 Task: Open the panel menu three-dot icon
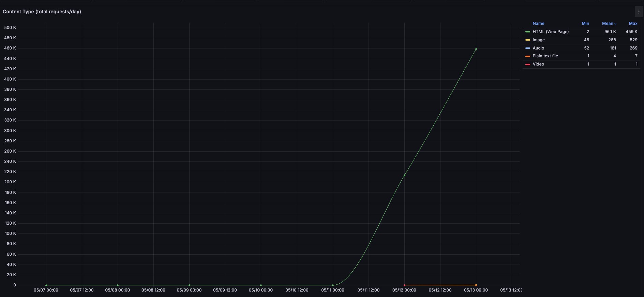(639, 12)
